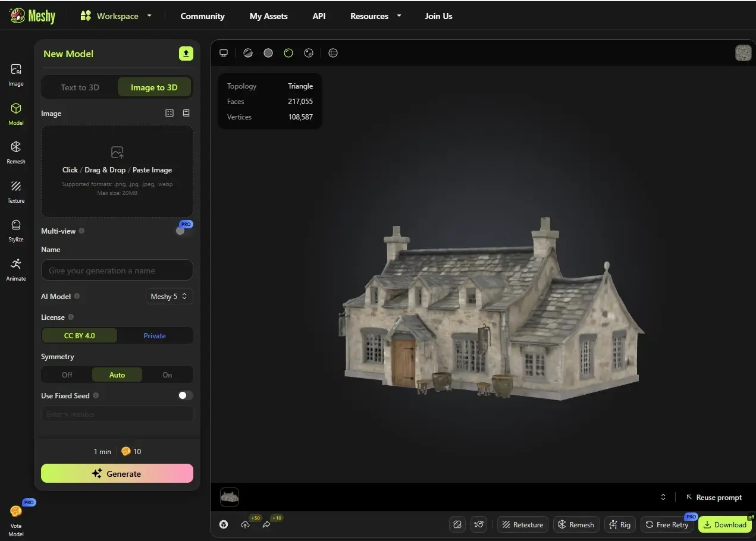Viewport: 756px width, 541px height.
Task: Open the Remesh tool in sidebar
Action: (16, 152)
